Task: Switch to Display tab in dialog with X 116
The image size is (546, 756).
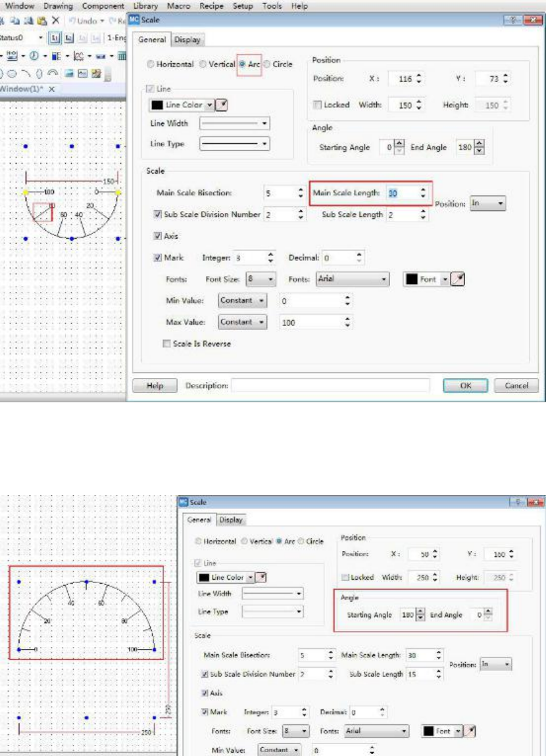Action: tap(187, 40)
